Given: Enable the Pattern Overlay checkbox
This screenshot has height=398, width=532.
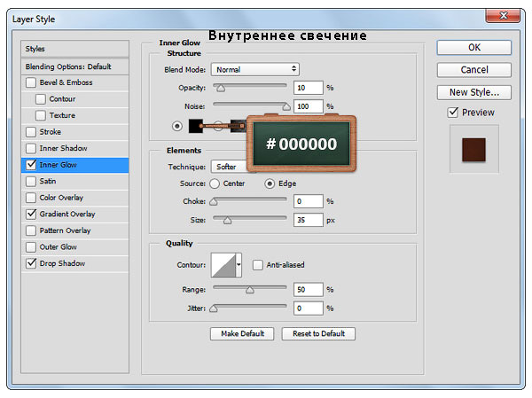Looking at the screenshot, I should tap(31, 230).
